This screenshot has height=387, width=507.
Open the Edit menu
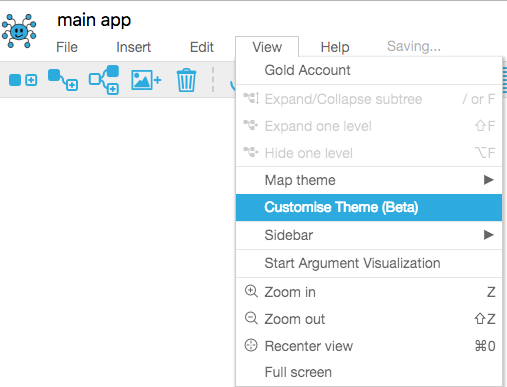coord(202,47)
